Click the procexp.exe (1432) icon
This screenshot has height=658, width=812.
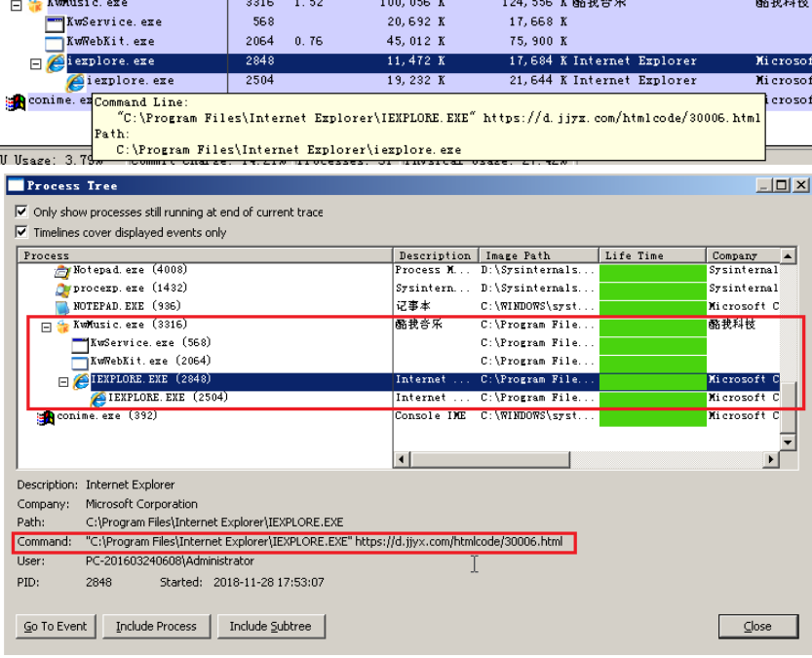tap(62, 290)
